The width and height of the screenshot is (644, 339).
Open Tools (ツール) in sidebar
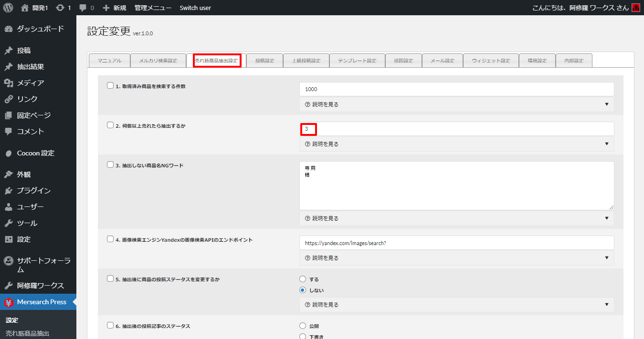pos(27,223)
